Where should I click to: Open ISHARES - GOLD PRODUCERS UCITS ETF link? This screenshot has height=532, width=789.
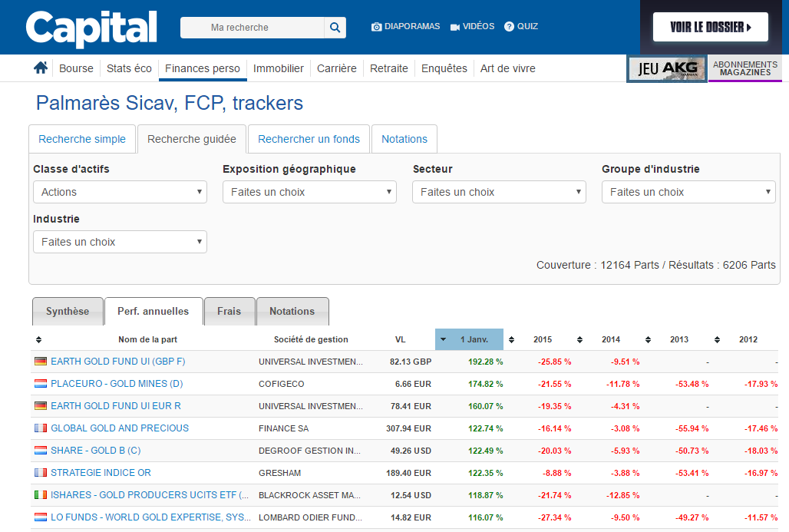pyautogui.click(x=150, y=494)
